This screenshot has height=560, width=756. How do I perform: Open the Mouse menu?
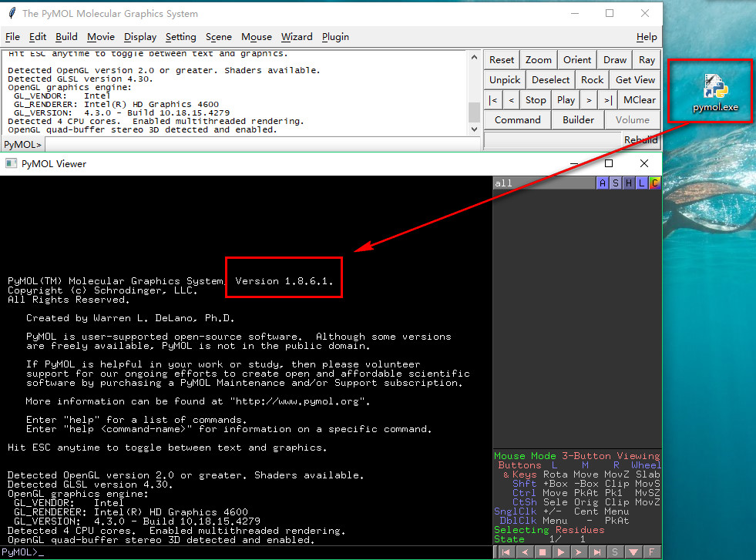[x=257, y=37]
